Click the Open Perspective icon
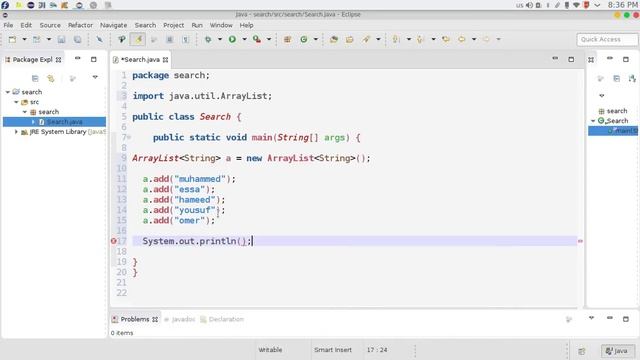The width and height of the screenshot is (640, 360). [x=582, y=351]
